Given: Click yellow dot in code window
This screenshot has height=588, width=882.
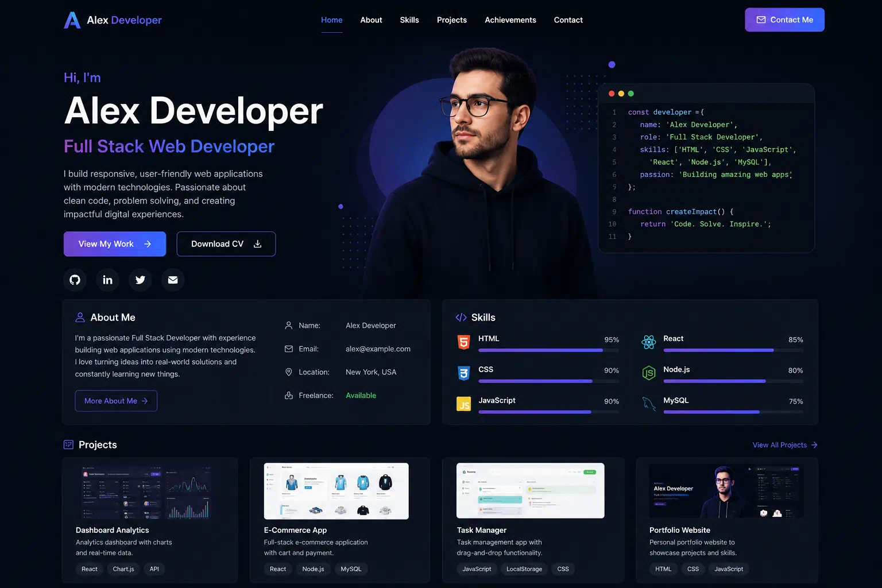Looking at the screenshot, I should coord(621,94).
